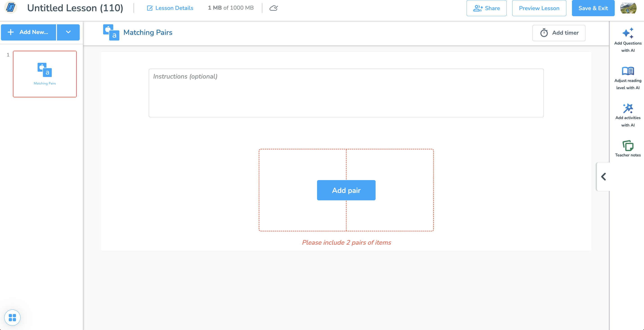The image size is (644, 330).
Task: Add a timer to the activity
Action: [x=559, y=33]
